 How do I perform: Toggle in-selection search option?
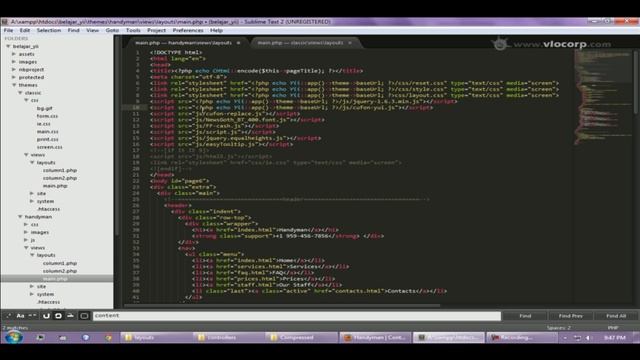[x=71, y=316]
